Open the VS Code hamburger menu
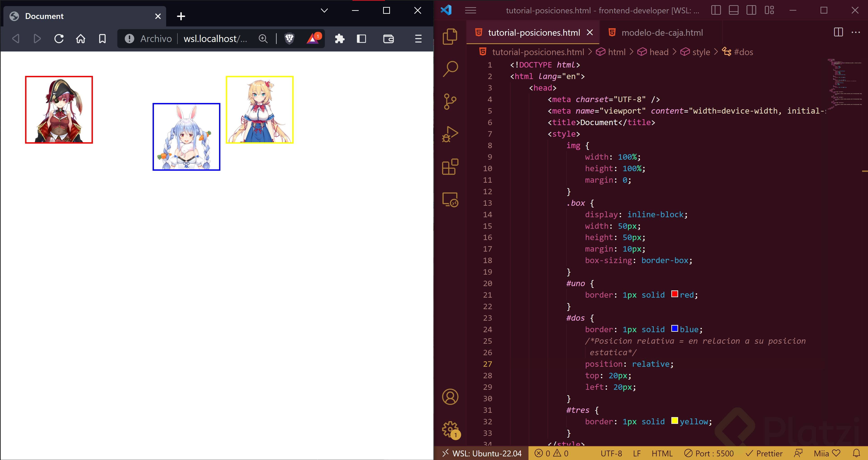 tap(470, 10)
